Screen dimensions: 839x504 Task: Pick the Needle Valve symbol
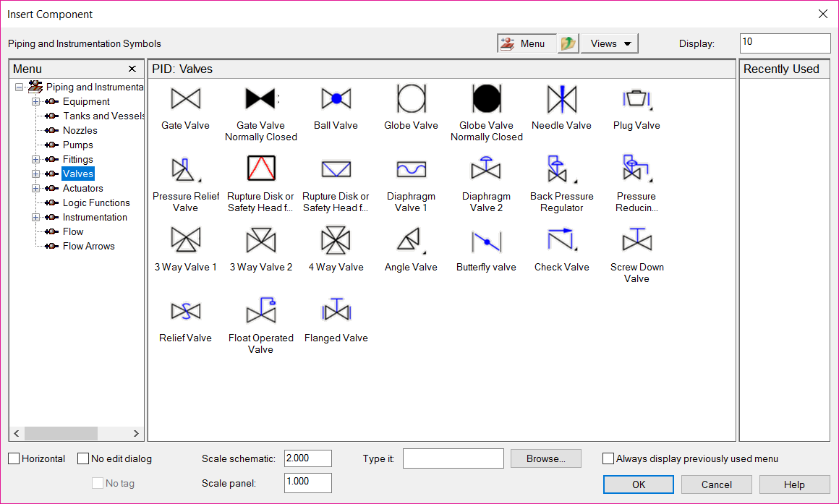click(x=561, y=99)
